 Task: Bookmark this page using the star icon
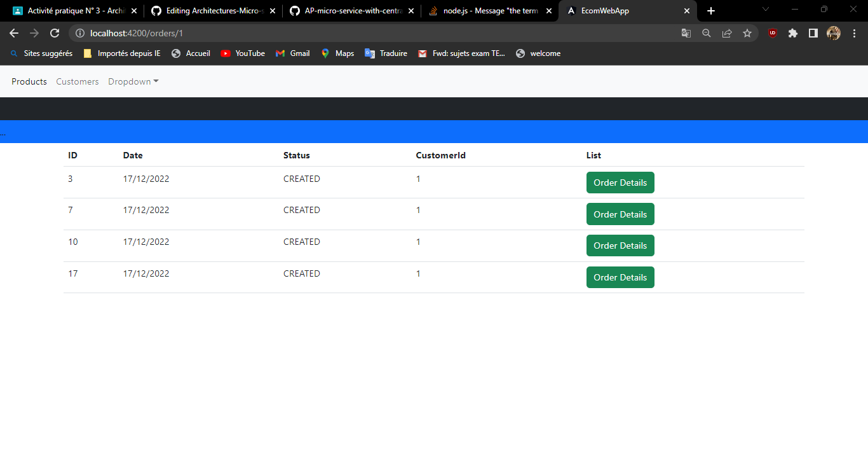point(747,33)
